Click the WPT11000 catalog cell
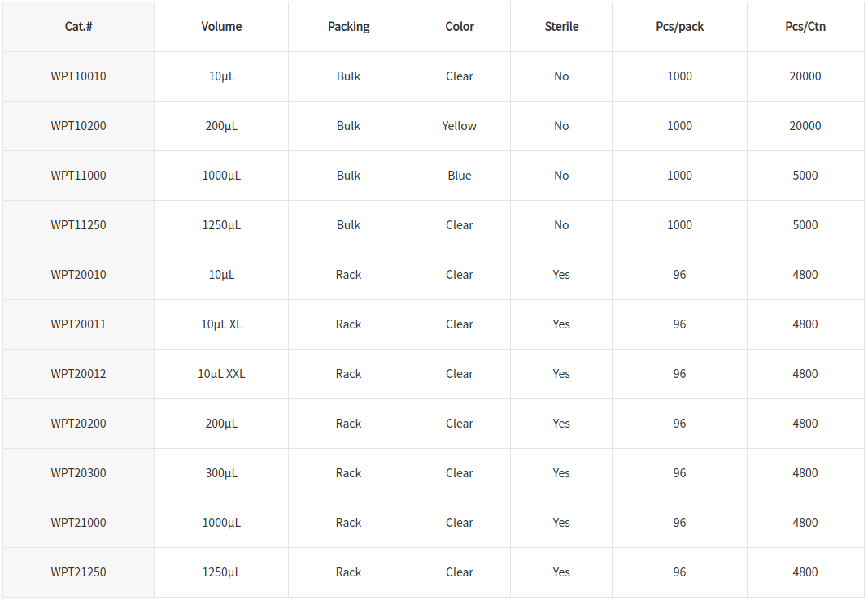The height and width of the screenshot is (600, 868). [78, 176]
